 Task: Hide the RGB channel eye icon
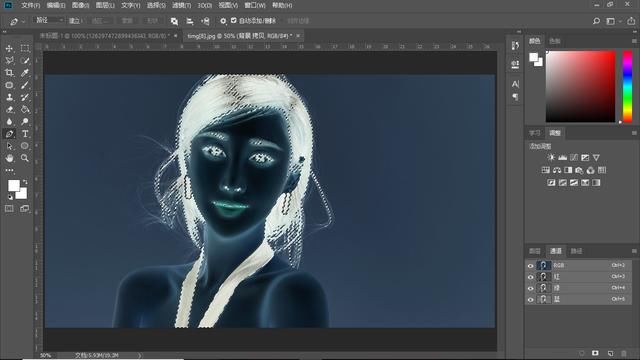click(x=530, y=266)
